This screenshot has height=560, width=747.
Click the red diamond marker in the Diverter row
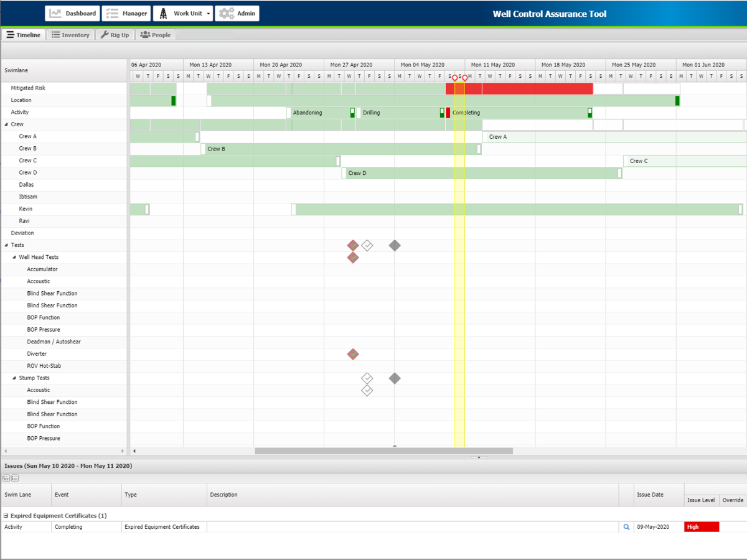pos(353,354)
